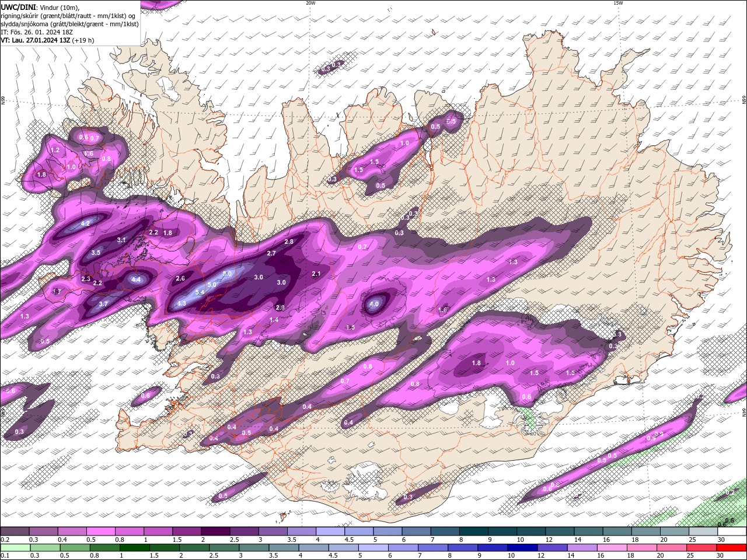Click the 20W longitude label
Screen dimensions: 747x560
(310, 3)
